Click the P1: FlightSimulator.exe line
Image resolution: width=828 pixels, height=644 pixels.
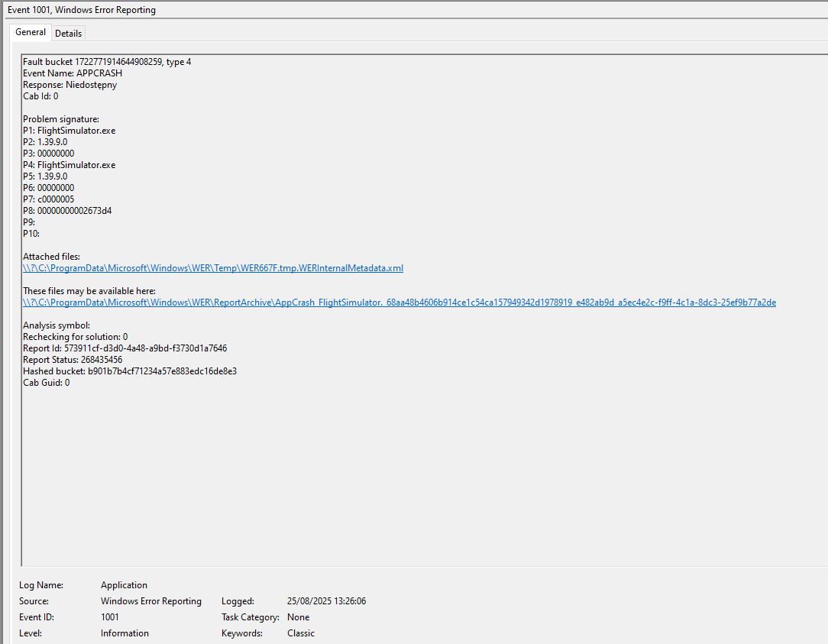[69, 131]
